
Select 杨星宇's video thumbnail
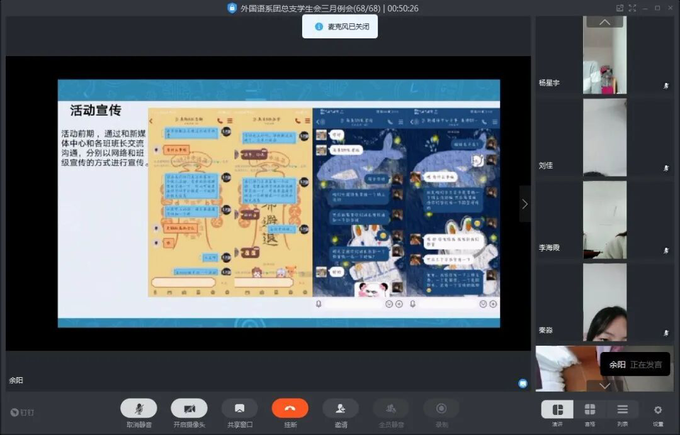click(x=605, y=59)
